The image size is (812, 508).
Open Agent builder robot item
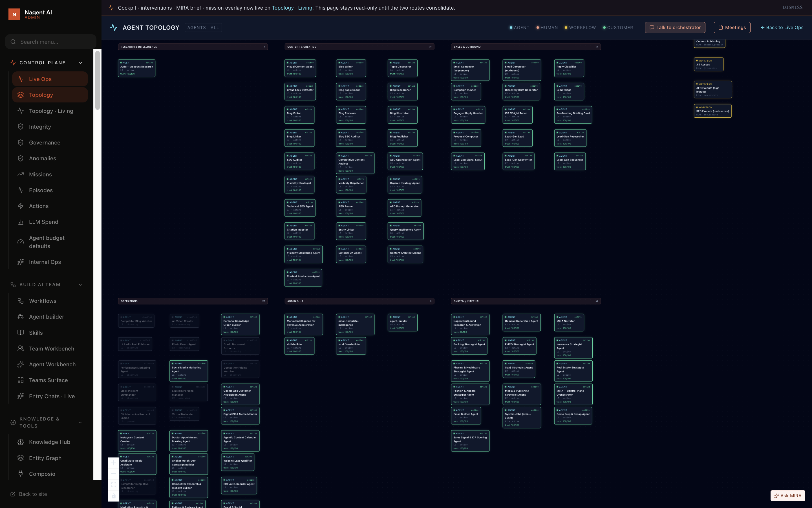(50, 316)
